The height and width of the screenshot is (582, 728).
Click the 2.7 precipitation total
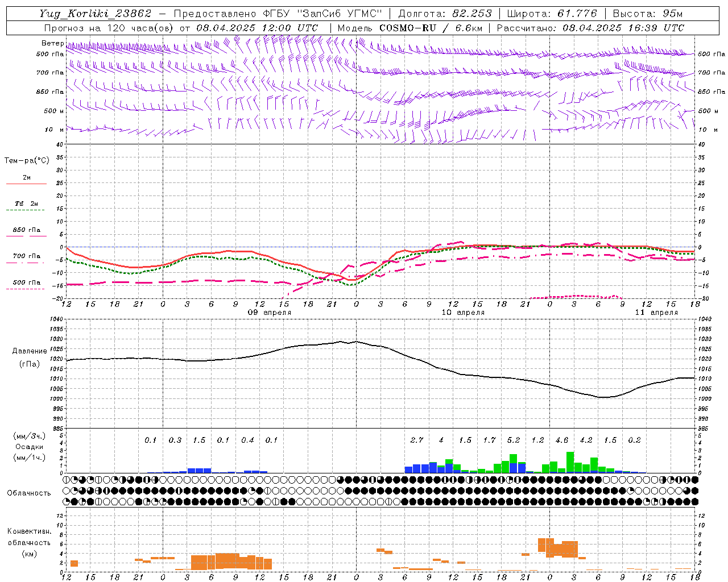click(416, 440)
